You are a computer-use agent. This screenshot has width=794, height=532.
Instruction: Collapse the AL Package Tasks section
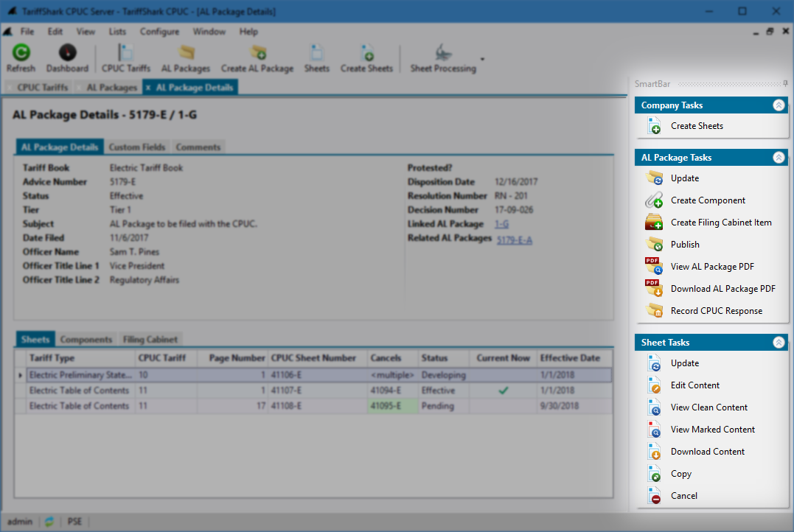tap(779, 158)
